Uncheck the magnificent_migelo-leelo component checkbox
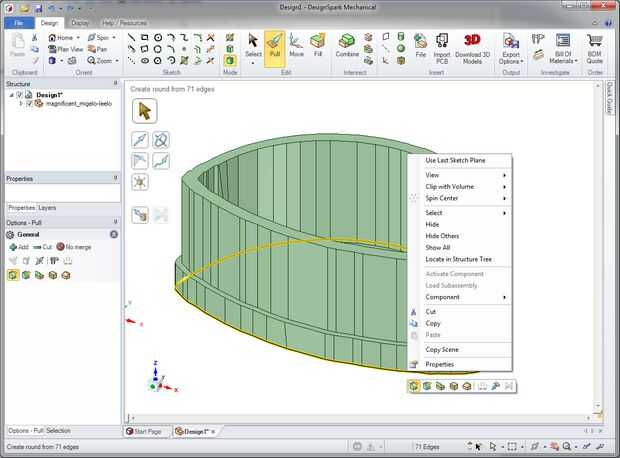 29,103
